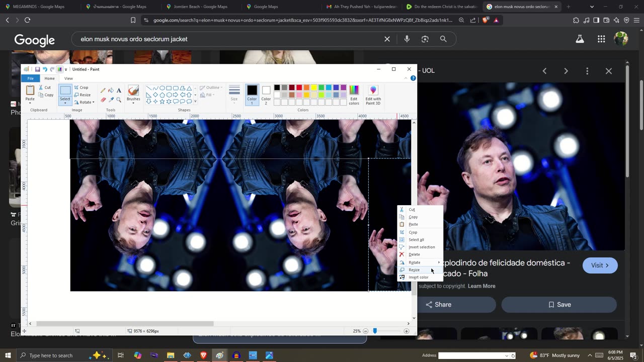
Task: Open Edit colors dialog
Action: tap(354, 95)
